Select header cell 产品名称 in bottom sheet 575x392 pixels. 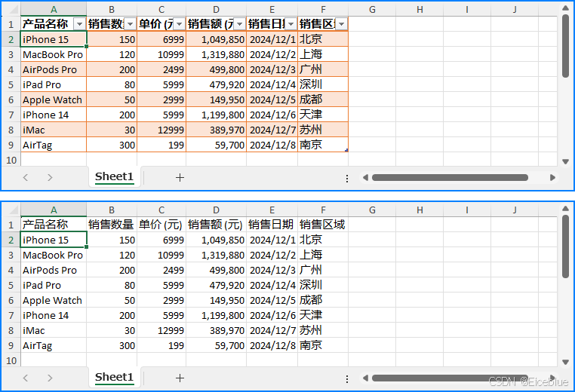point(54,224)
